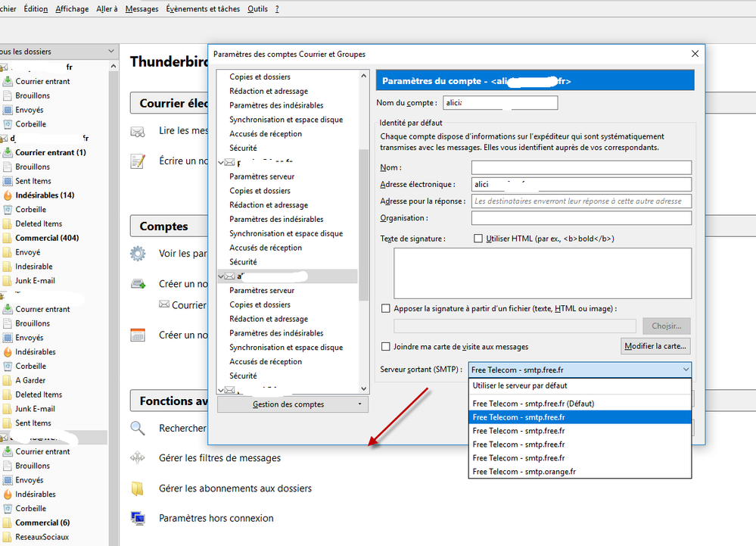Click the create new account icon
This screenshot has width=756, height=546.
(138, 284)
